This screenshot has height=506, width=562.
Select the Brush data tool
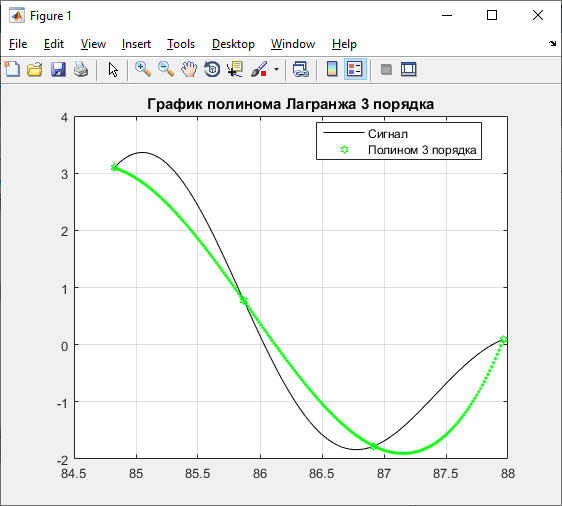[259, 69]
